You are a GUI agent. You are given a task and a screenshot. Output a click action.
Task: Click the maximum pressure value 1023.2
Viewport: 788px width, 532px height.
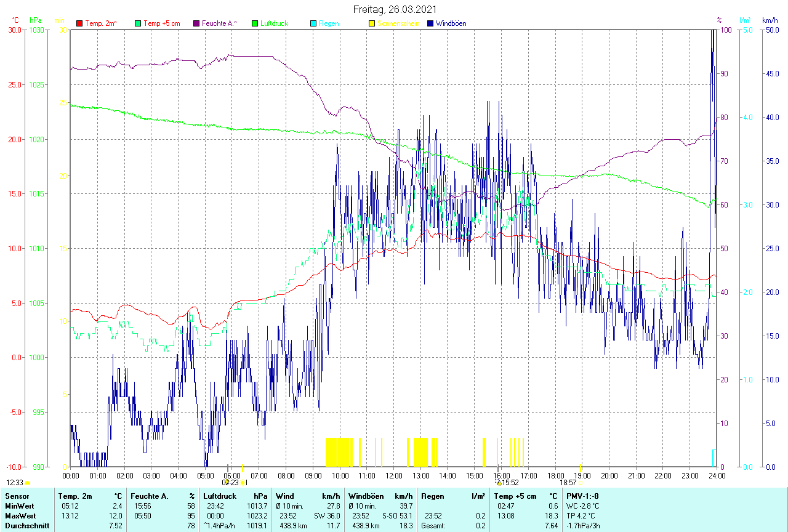click(257, 516)
